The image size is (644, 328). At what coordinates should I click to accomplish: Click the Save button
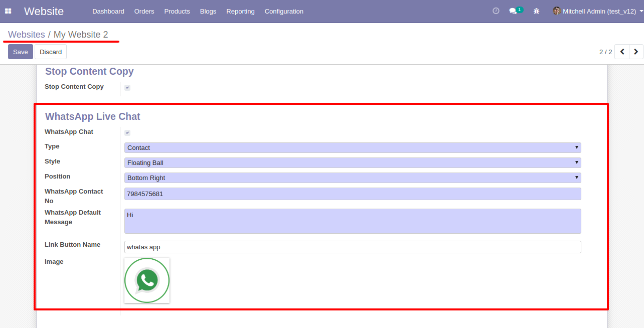click(x=21, y=52)
